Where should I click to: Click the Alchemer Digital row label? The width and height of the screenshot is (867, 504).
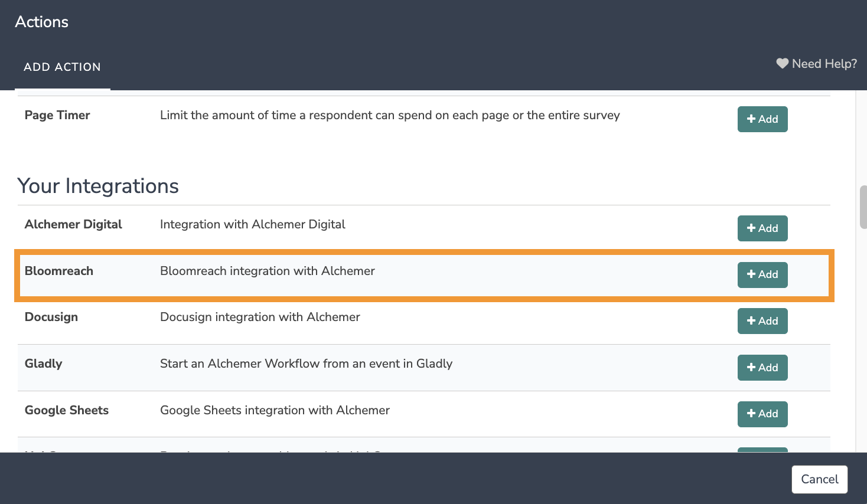(x=73, y=224)
